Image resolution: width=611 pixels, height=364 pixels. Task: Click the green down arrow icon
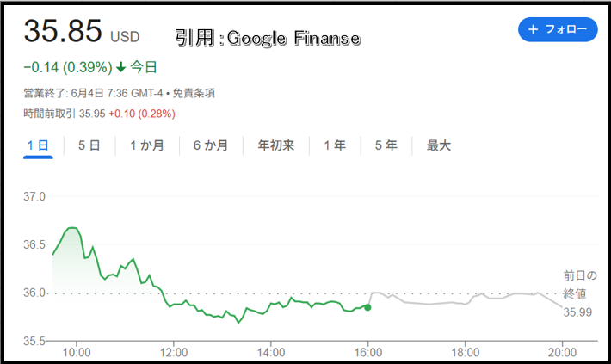[121, 67]
